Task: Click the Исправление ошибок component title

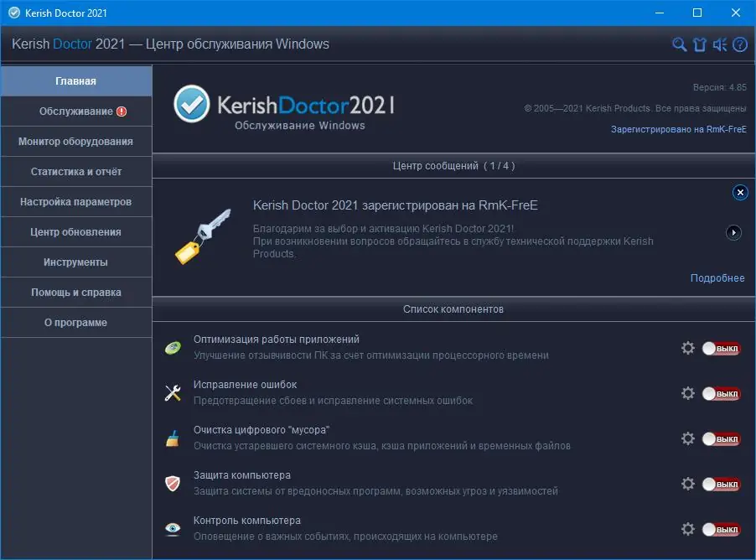Action: pyautogui.click(x=245, y=385)
